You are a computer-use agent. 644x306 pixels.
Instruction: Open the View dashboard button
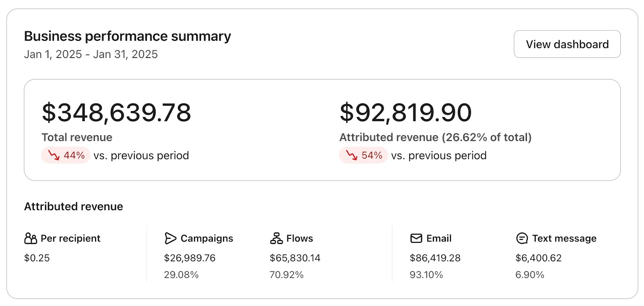coord(567,44)
